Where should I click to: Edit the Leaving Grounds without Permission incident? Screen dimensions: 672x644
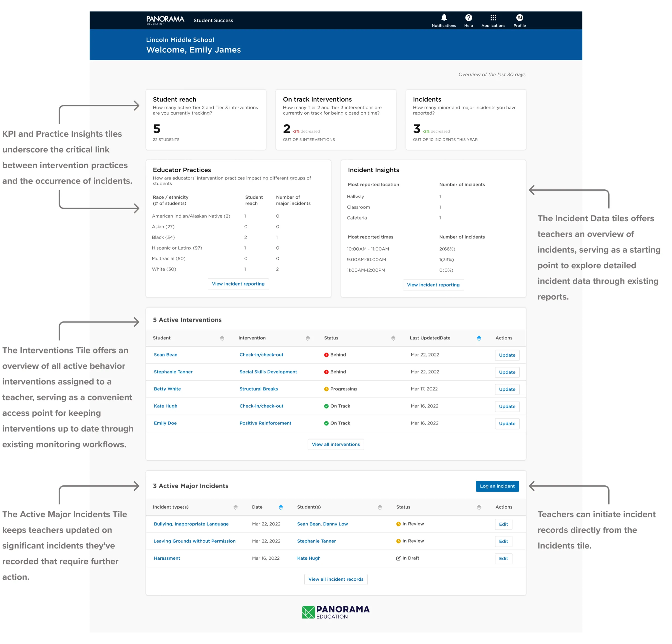pos(503,541)
